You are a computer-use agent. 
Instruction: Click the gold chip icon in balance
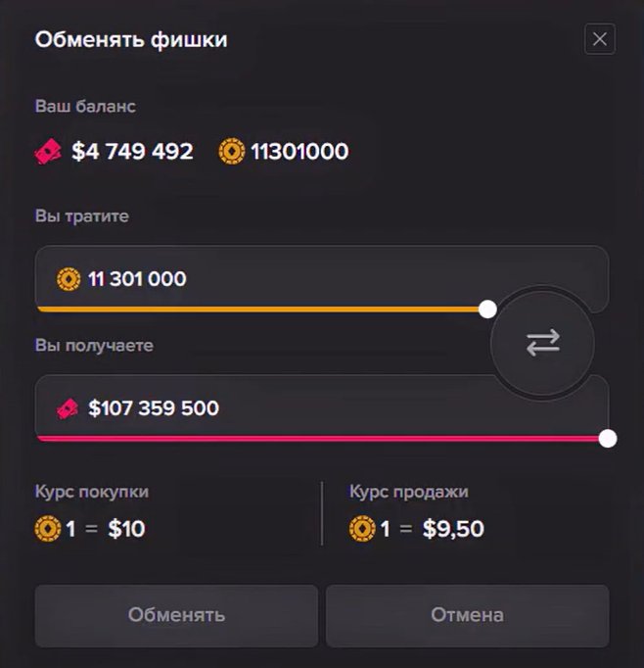point(232,151)
